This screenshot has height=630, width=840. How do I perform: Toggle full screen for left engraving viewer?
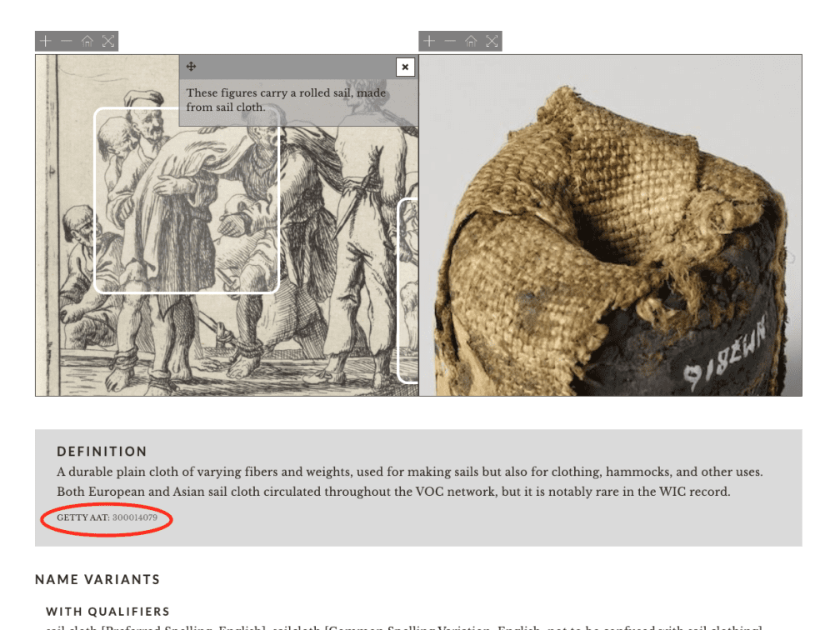[x=108, y=42]
